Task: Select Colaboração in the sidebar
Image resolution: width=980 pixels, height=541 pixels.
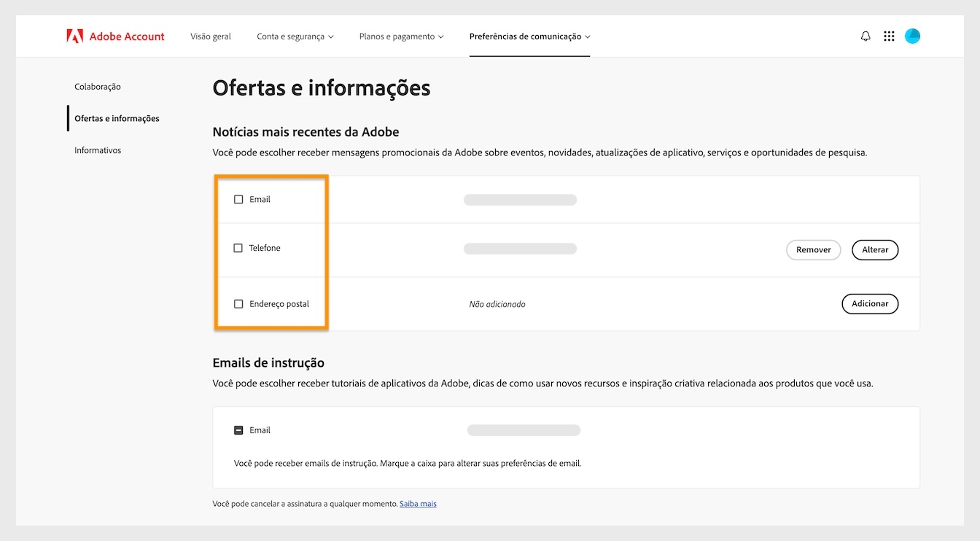Action: (x=97, y=86)
